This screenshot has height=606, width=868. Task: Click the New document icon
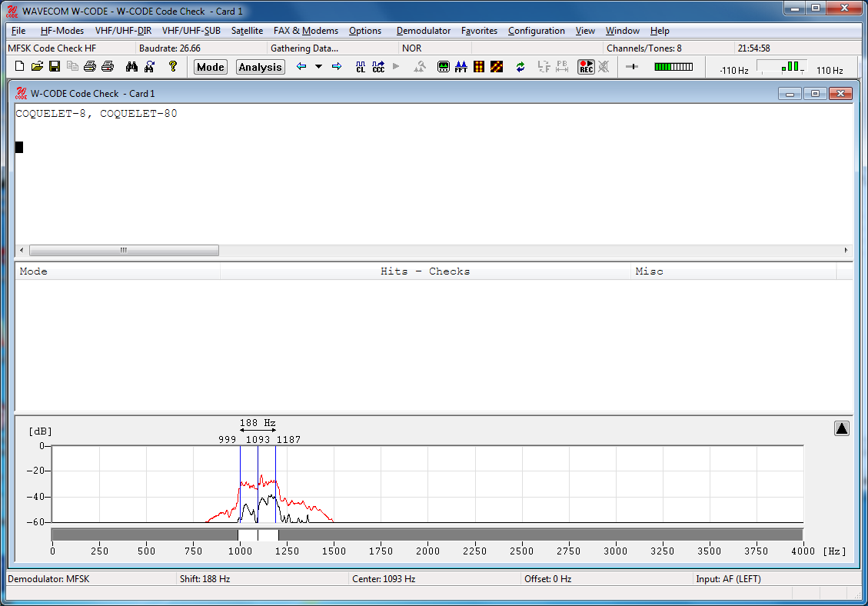pyautogui.click(x=19, y=67)
